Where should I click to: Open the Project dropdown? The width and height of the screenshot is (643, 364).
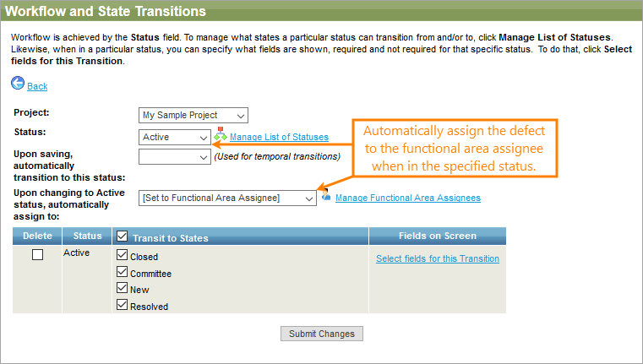(193, 116)
